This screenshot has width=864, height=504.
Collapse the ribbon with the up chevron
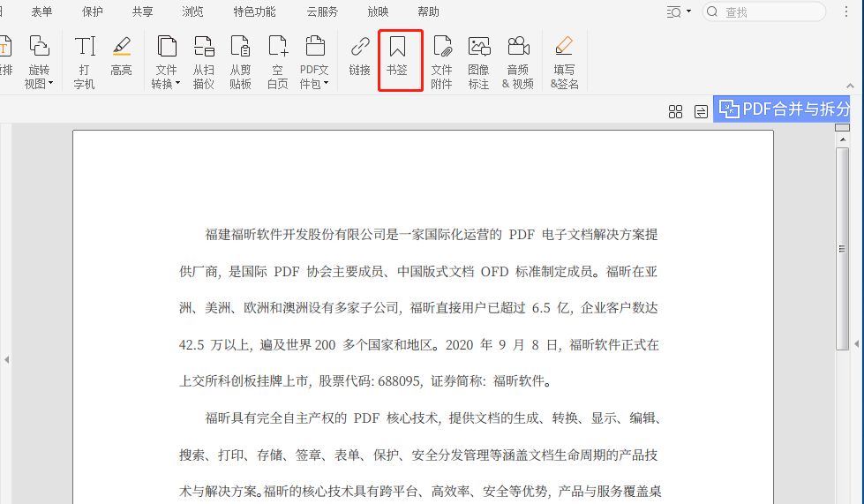pyautogui.click(x=850, y=86)
